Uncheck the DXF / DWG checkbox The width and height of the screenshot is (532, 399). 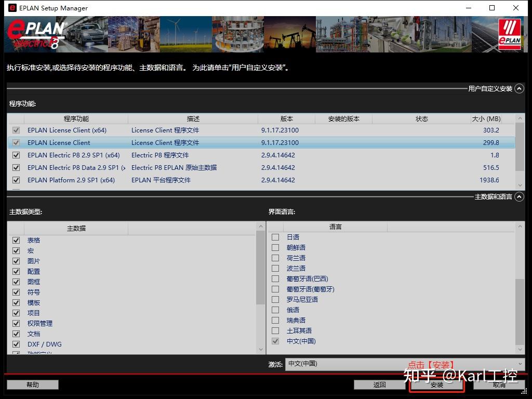16,344
